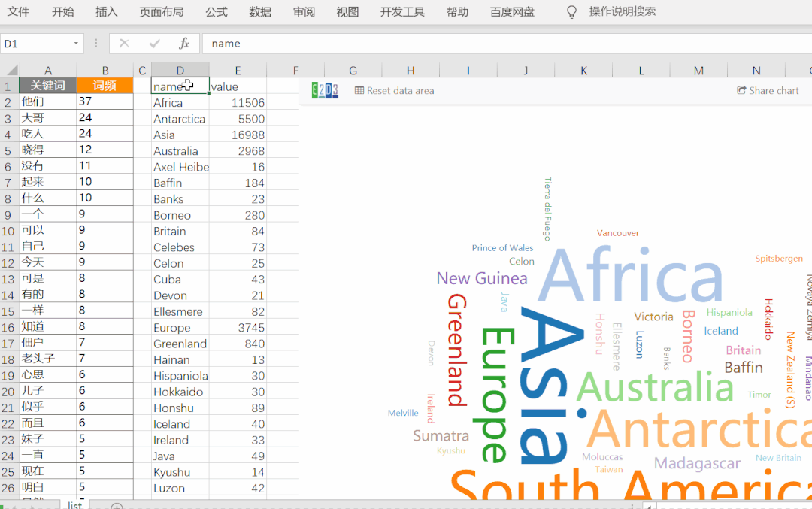Click the word New Guinea in cloud
The image size is (812, 509).
click(x=482, y=279)
